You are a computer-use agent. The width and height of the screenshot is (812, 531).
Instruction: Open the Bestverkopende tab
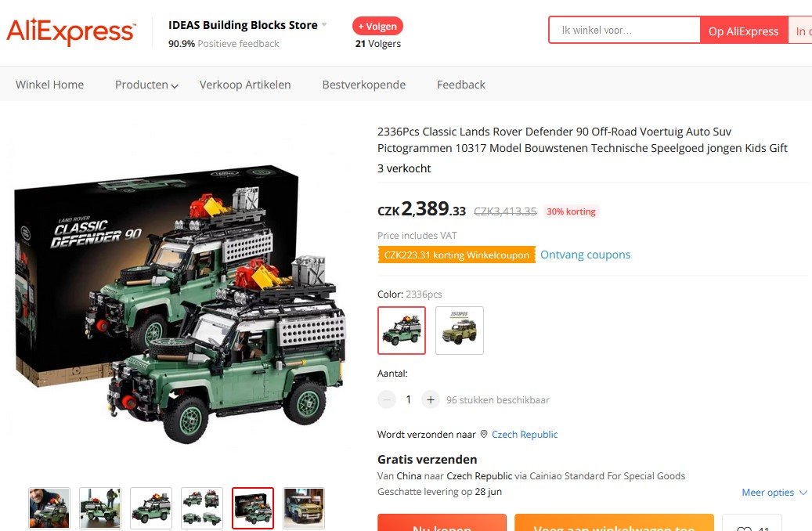pyautogui.click(x=363, y=85)
